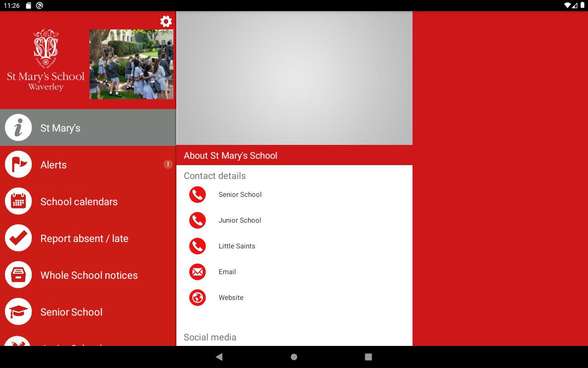Open Report absent / late menu item
The image size is (588, 368).
click(88, 238)
